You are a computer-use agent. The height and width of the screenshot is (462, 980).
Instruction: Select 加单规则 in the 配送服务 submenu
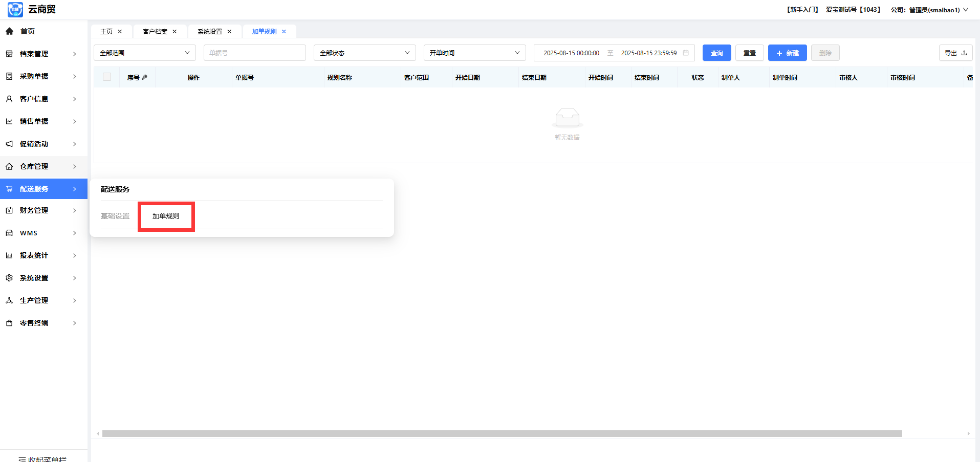coord(166,216)
